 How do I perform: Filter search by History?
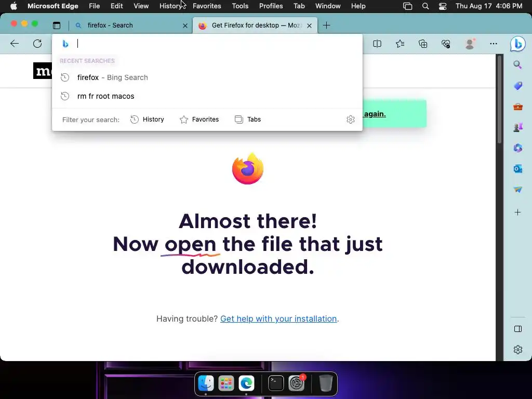point(147,119)
